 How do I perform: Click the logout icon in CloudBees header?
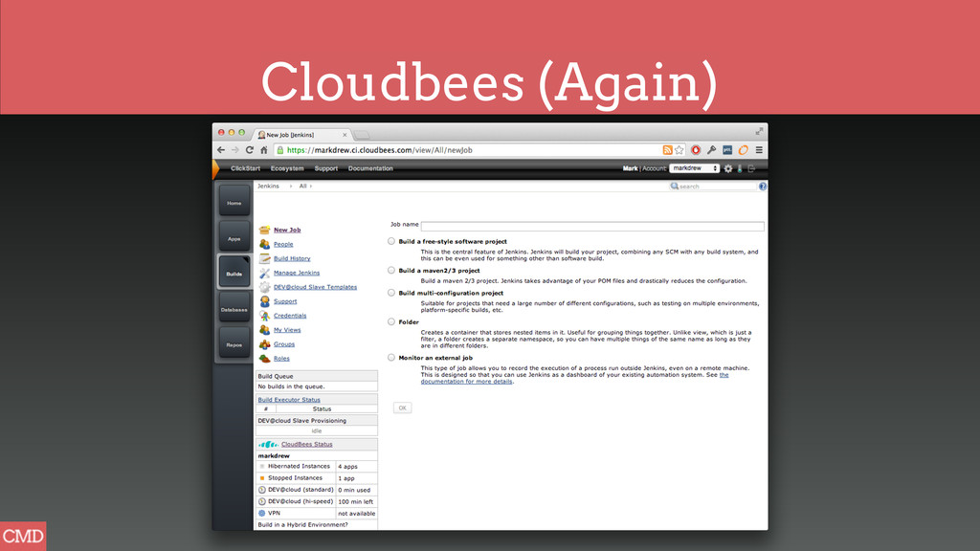(752, 168)
